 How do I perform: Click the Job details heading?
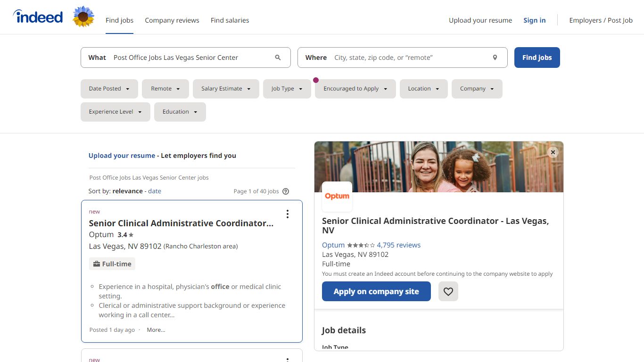coord(344,330)
